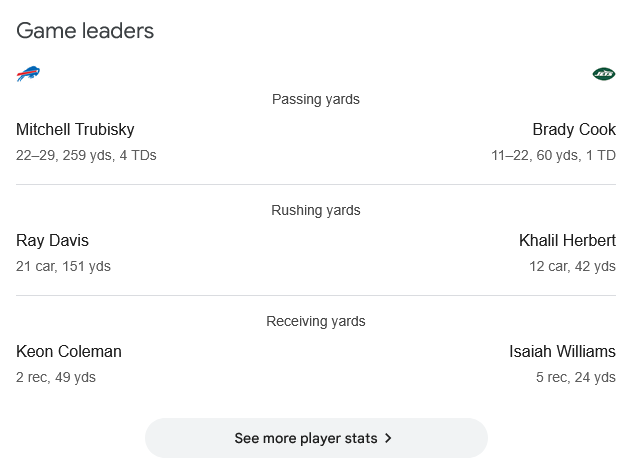Screen dimensions: 632x474
Task: Click Keon Coleman's 2 rec, 49 yds stats
Action: tap(56, 377)
